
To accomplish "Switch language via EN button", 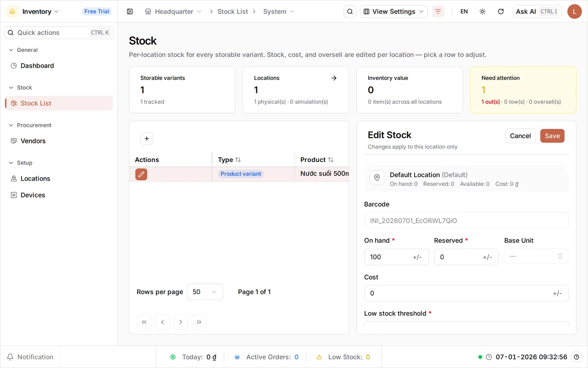I will click(464, 11).
